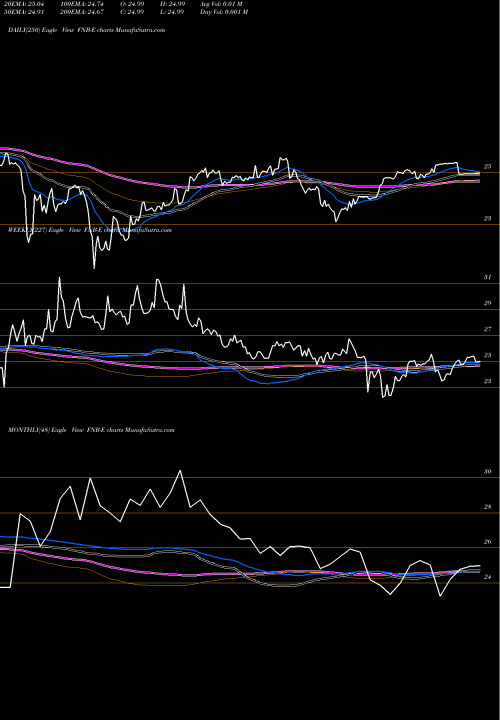The height and width of the screenshot is (720, 500).
Task: Click the 23 axis label on weekly chart
Action: pos(488,381)
